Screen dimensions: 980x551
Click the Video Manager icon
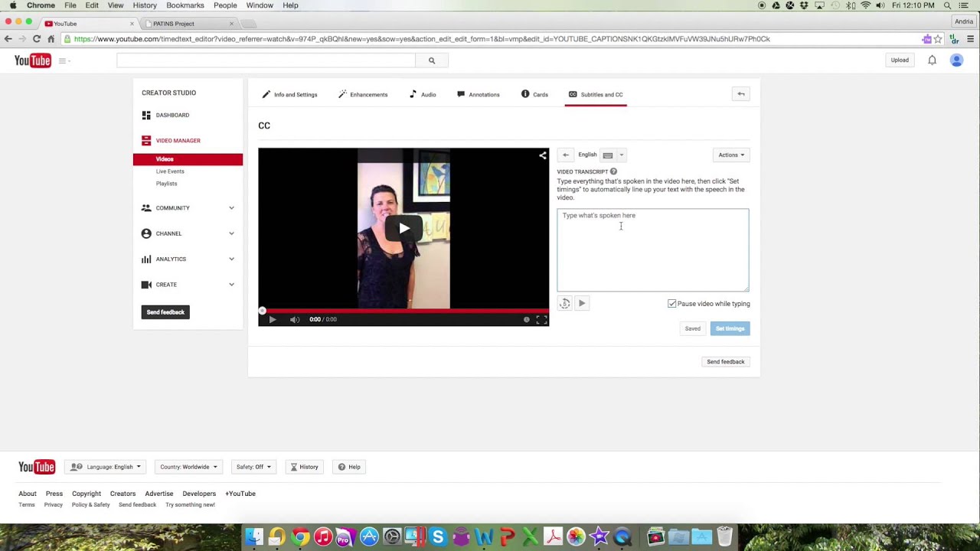click(146, 140)
